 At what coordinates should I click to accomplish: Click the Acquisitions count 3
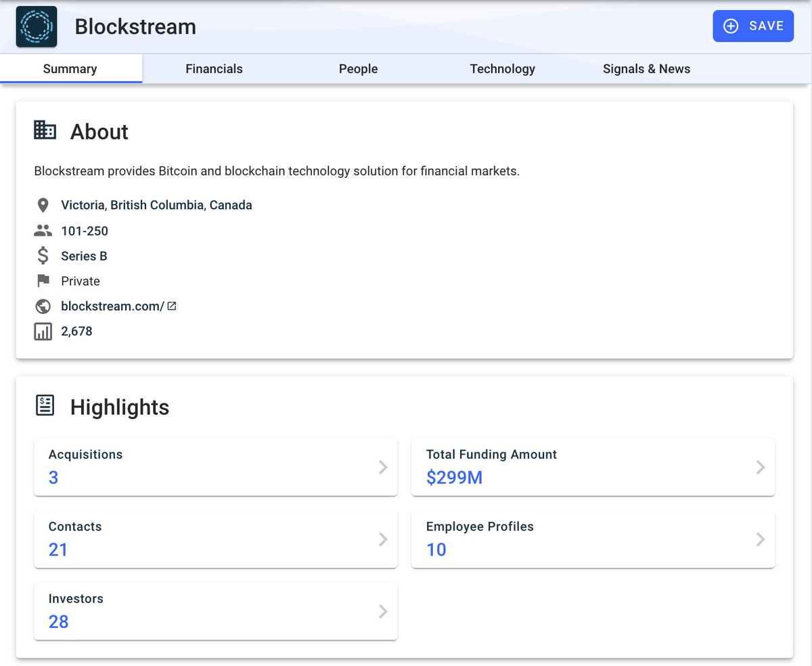click(x=53, y=478)
